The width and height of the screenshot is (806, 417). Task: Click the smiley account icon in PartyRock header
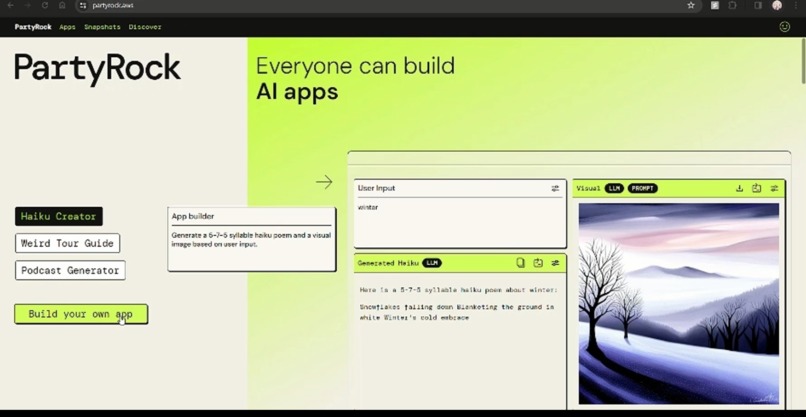784,27
